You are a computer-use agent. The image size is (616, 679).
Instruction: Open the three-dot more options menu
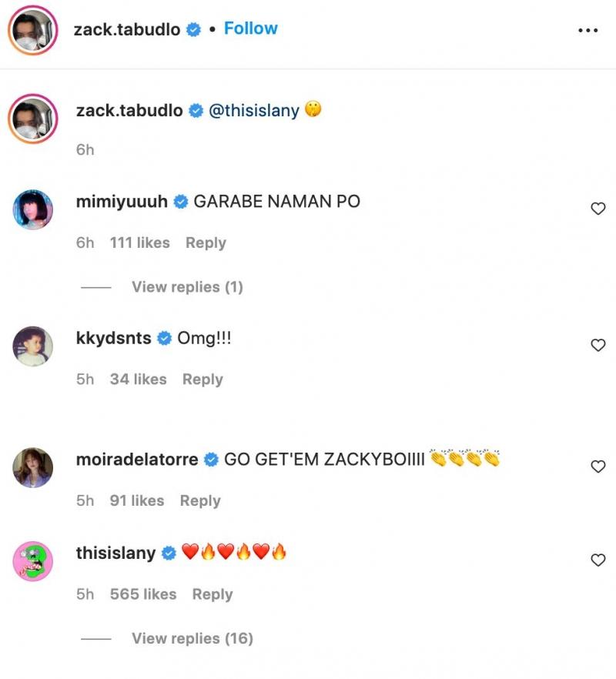pyautogui.click(x=588, y=30)
